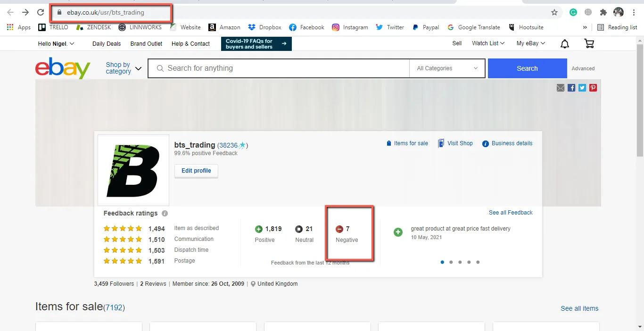Screen dimensions: 644x331
Task: Open the Dropbox bookmark
Action: 264,27
